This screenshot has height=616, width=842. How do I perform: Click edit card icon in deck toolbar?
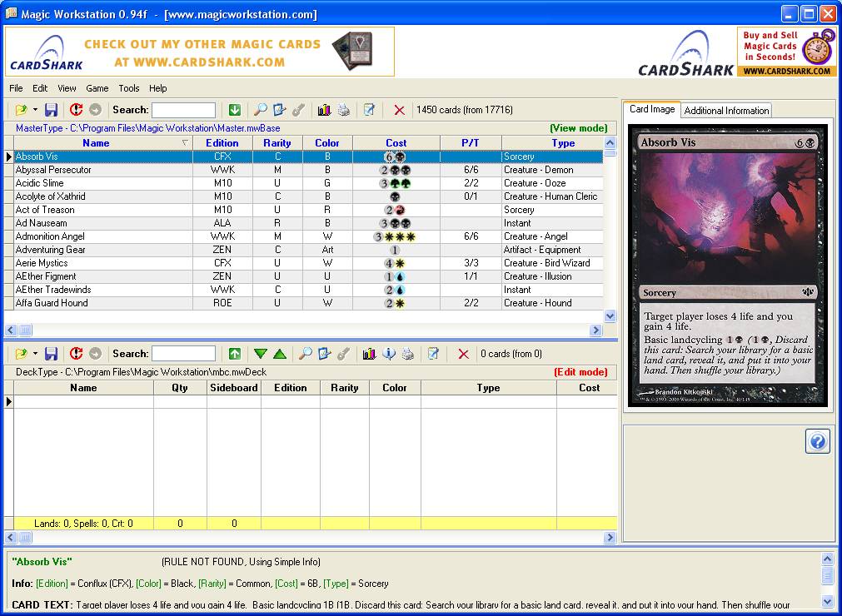click(324, 354)
